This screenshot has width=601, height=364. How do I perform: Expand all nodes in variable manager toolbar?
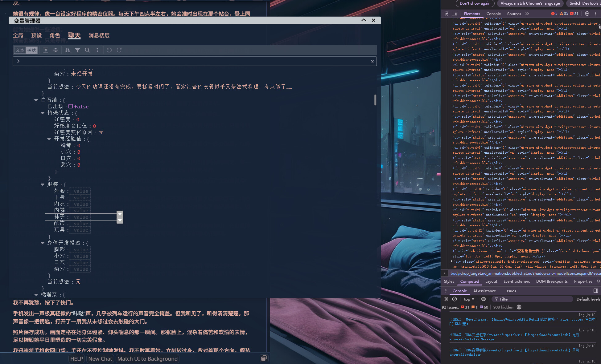pyautogui.click(x=46, y=50)
